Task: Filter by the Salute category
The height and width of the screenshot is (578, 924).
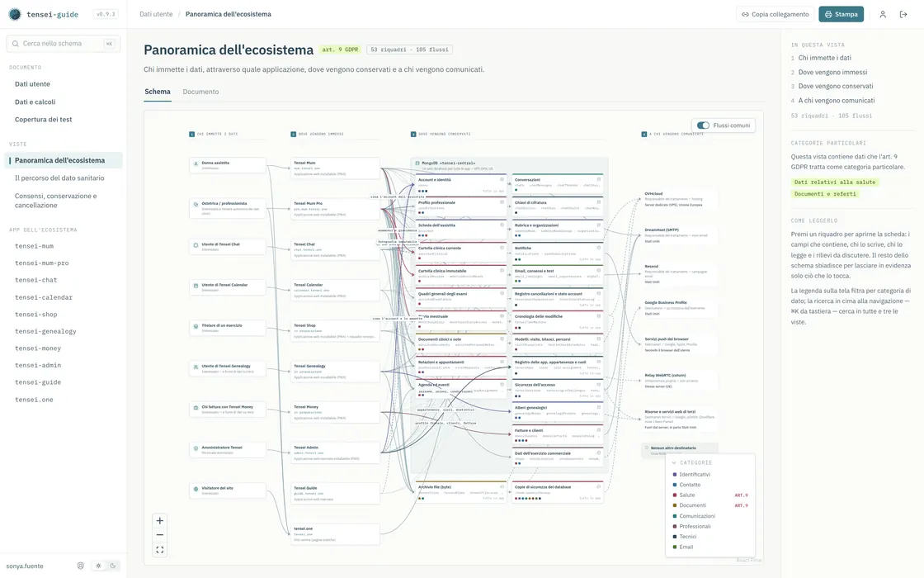Action: [x=687, y=495]
